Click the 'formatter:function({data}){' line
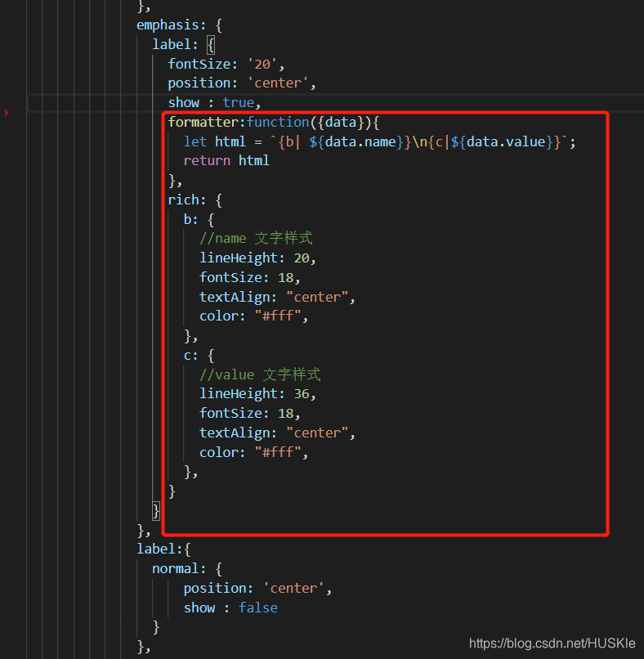This screenshot has height=659, width=644. click(x=274, y=123)
